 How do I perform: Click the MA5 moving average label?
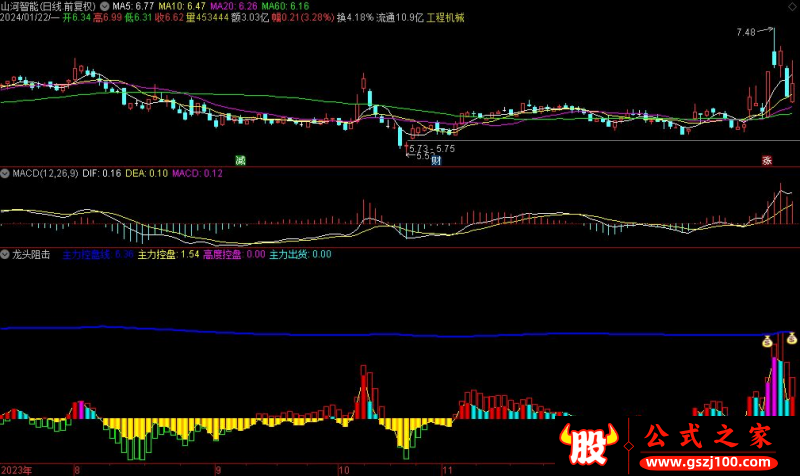coord(134,6)
